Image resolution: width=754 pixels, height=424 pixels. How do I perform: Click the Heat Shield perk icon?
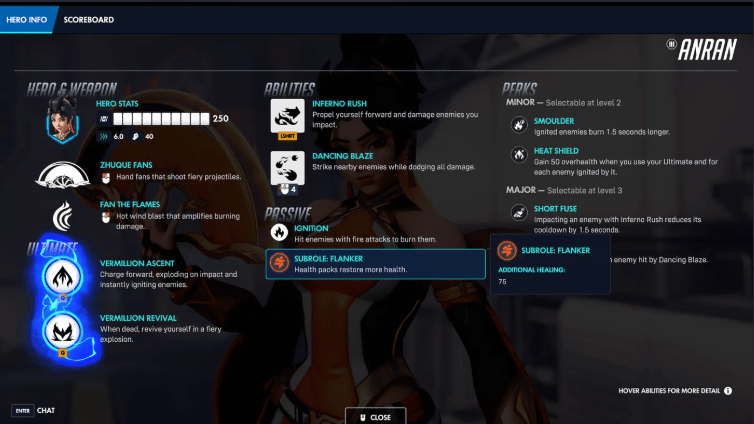(x=519, y=154)
